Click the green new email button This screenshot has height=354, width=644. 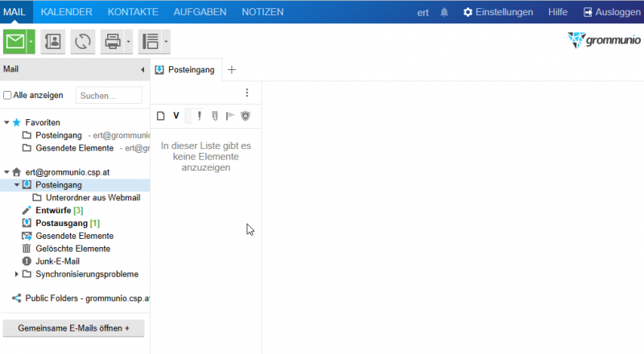14,42
